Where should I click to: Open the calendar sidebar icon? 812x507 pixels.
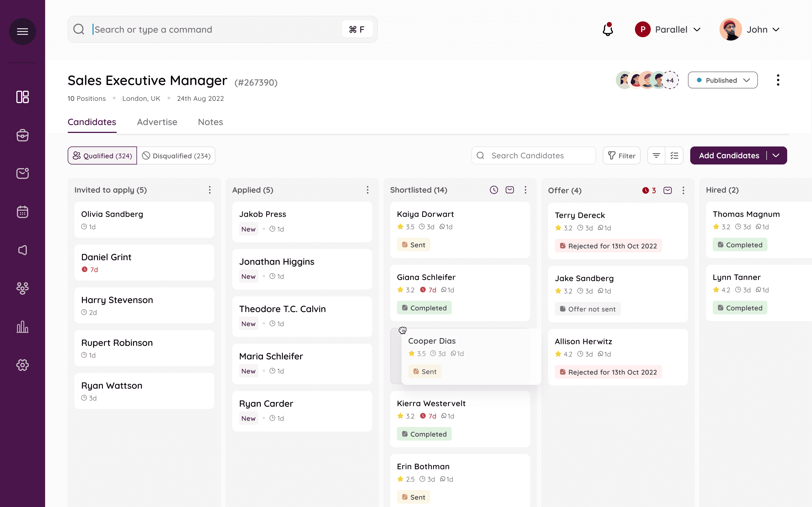23,212
